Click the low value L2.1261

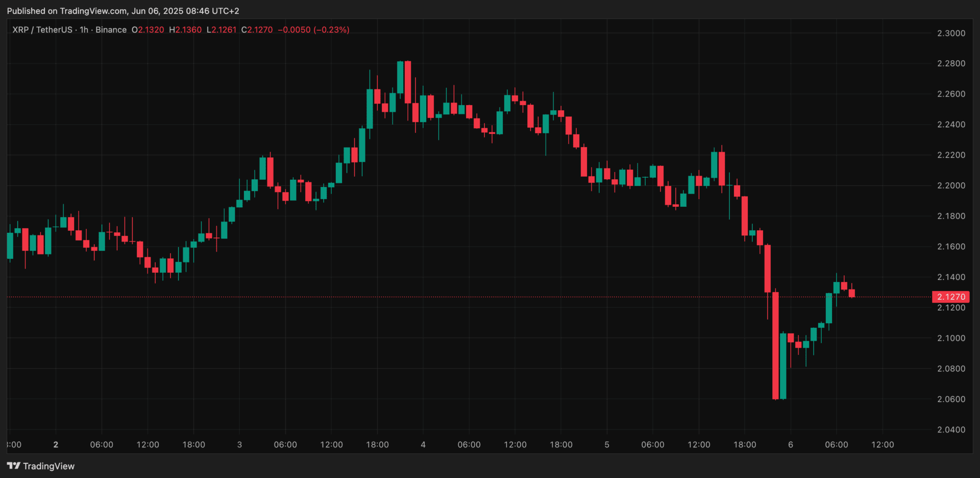[222, 30]
